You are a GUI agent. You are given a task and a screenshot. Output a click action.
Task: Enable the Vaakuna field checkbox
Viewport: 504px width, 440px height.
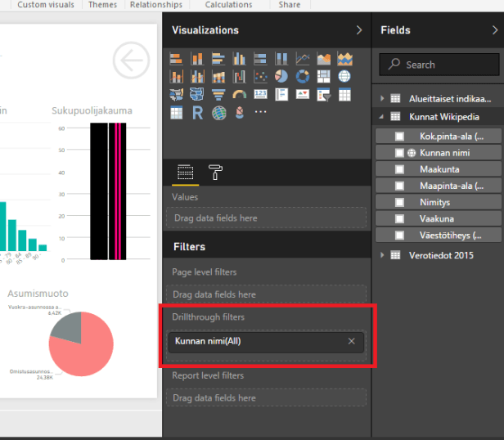coord(399,219)
